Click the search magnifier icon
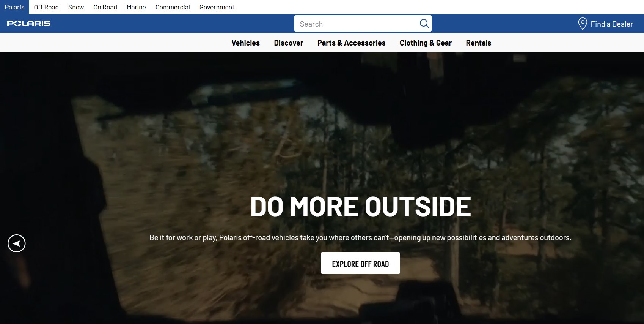 pyautogui.click(x=424, y=24)
